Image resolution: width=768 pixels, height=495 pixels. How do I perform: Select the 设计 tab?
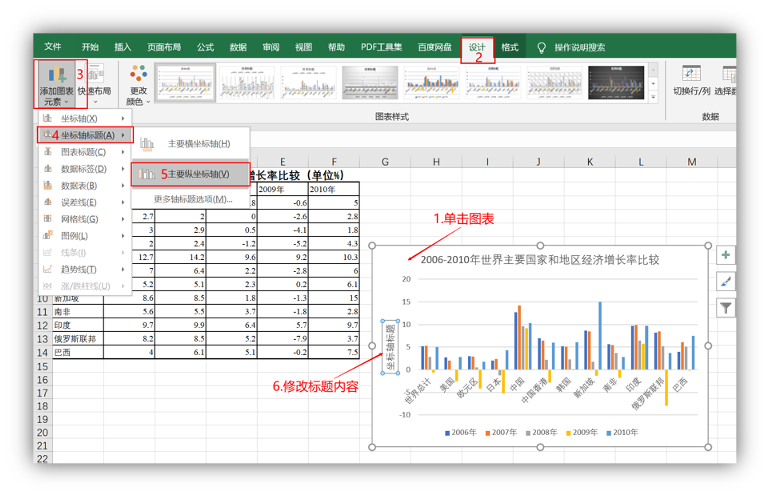pyautogui.click(x=477, y=47)
